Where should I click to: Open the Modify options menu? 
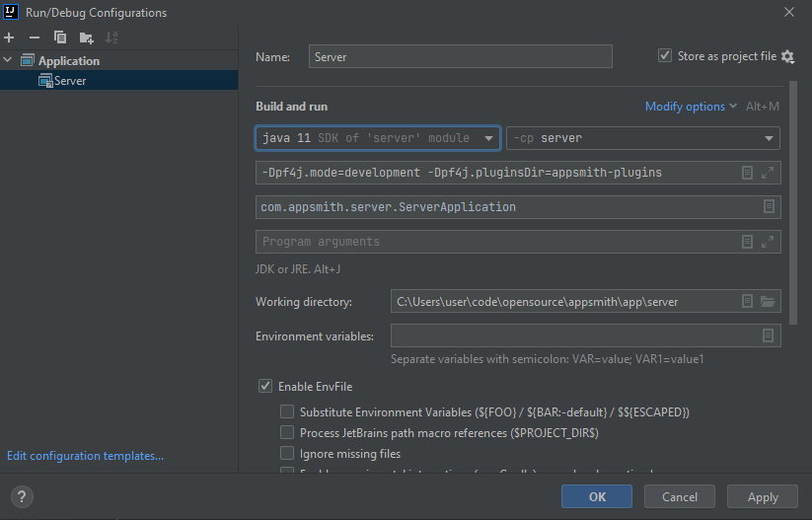tap(691, 107)
